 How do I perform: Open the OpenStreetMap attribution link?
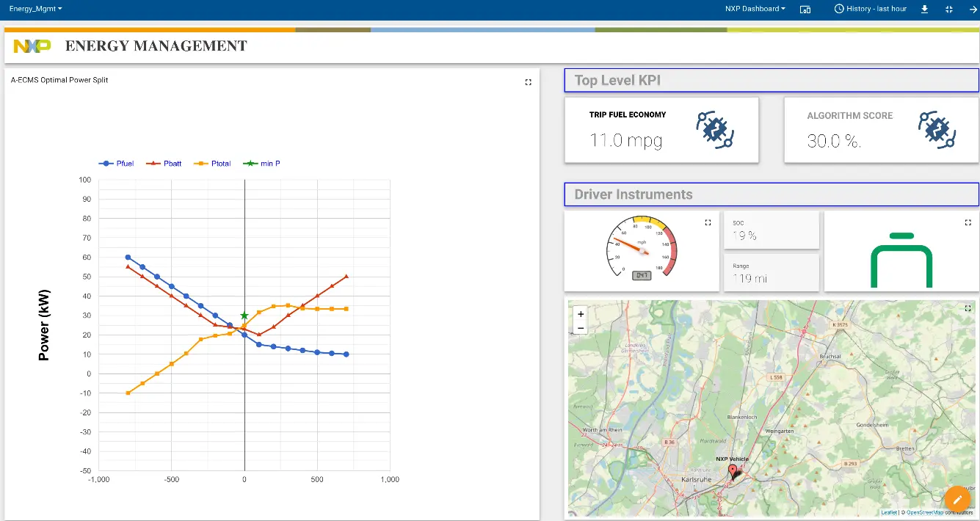pyautogui.click(x=926, y=512)
